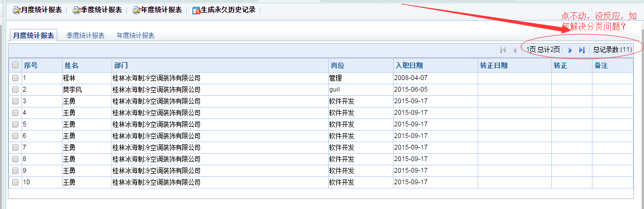Go to the next page of results
The image size is (644, 209).
point(570,50)
